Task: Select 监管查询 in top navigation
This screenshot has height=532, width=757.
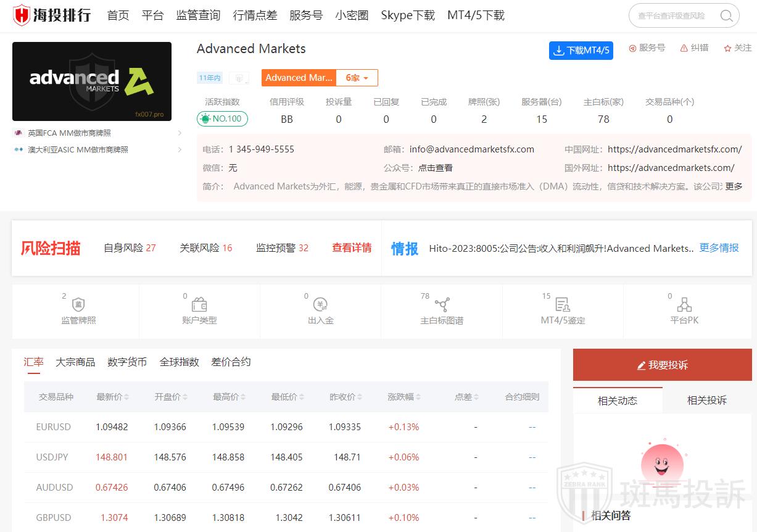Action: (198, 15)
